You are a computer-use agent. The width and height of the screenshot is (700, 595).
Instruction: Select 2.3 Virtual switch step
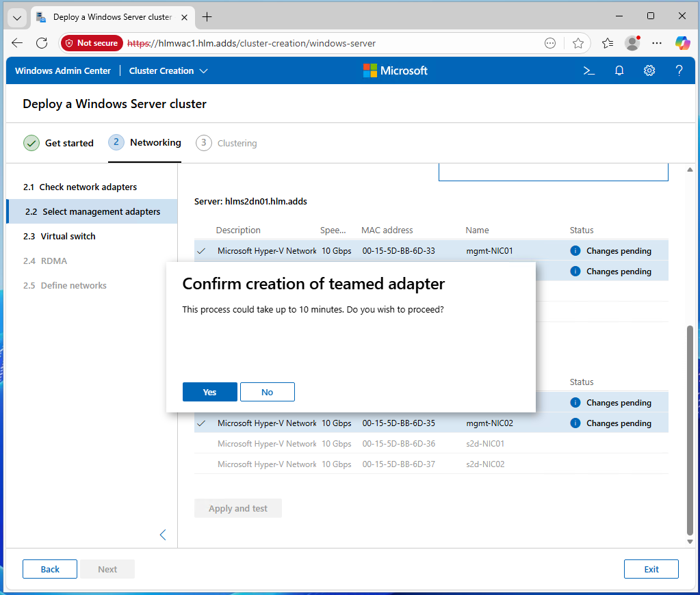[x=68, y=236]
